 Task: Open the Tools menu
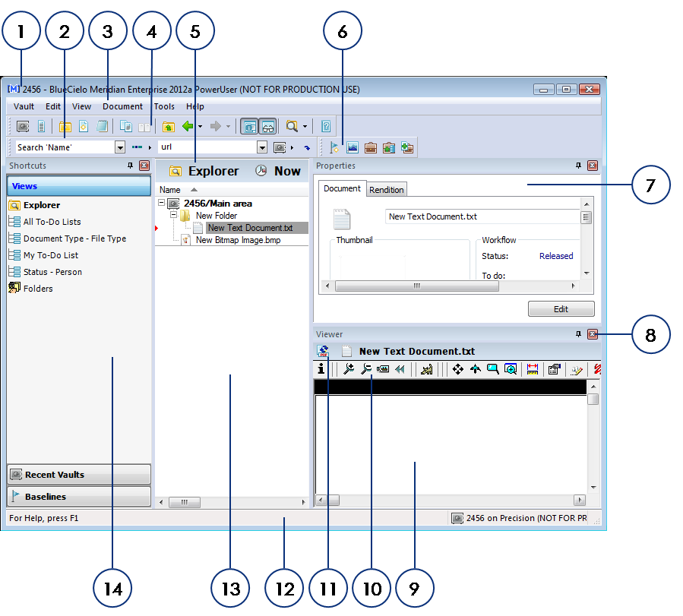164,106
